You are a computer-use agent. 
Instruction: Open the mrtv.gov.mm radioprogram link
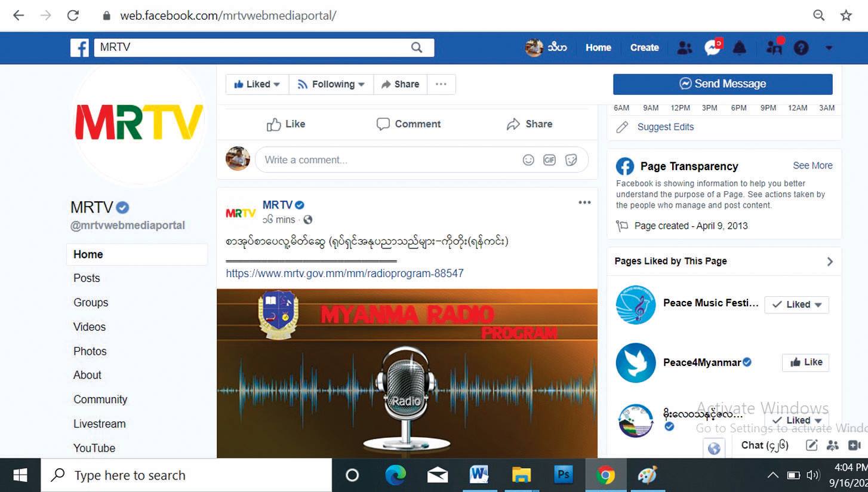pos(344,273)
